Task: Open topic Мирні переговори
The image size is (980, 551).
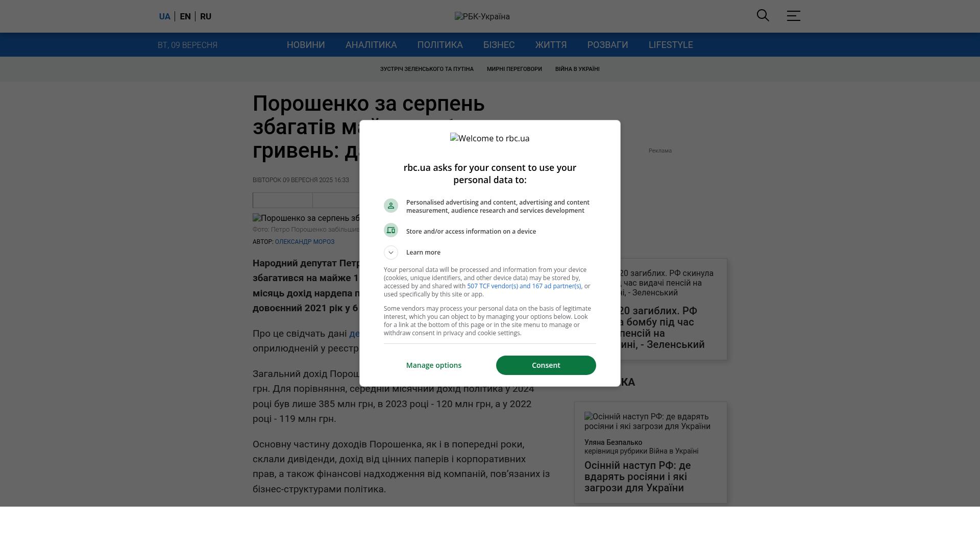Action: click(514, 69)
